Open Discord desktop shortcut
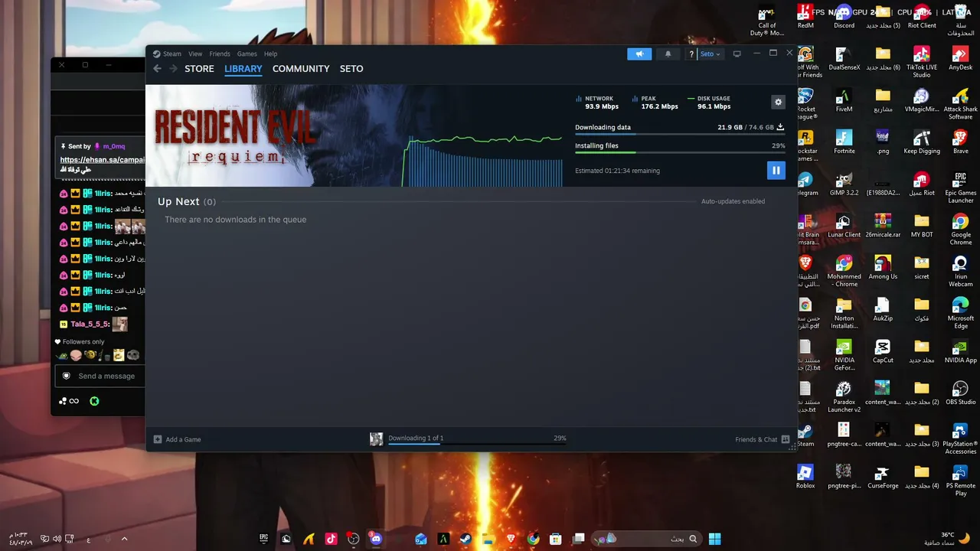Viewport: 980px width, 551px height. [x=844, y=17]
